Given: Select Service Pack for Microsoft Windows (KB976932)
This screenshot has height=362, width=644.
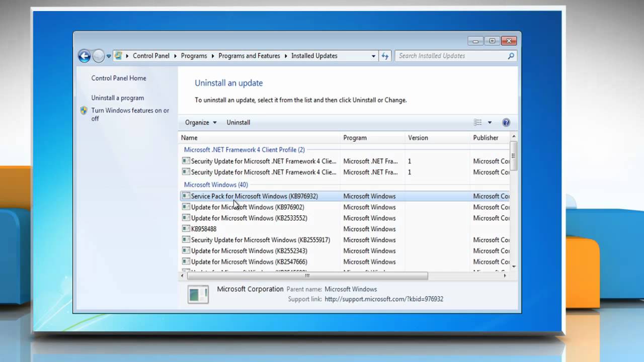Looking at the screenshot, I should coord(345,196).
